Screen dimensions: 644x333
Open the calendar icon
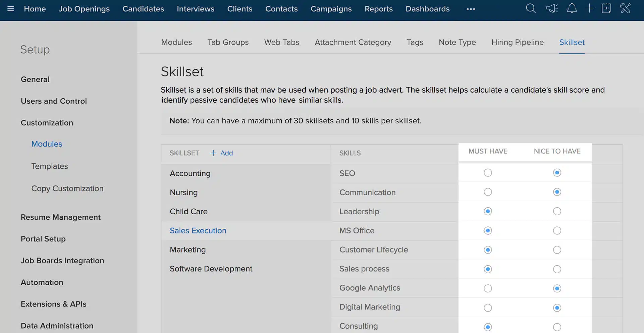tap(606, 8)
